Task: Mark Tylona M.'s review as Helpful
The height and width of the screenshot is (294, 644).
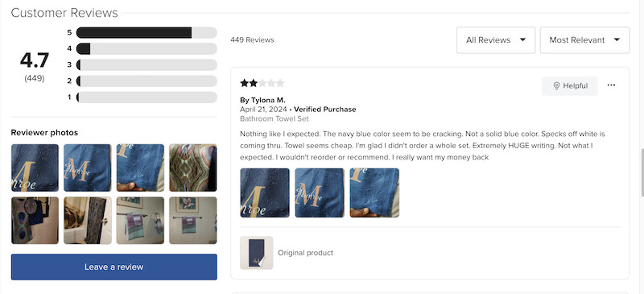Action: [x=570, y=85]
